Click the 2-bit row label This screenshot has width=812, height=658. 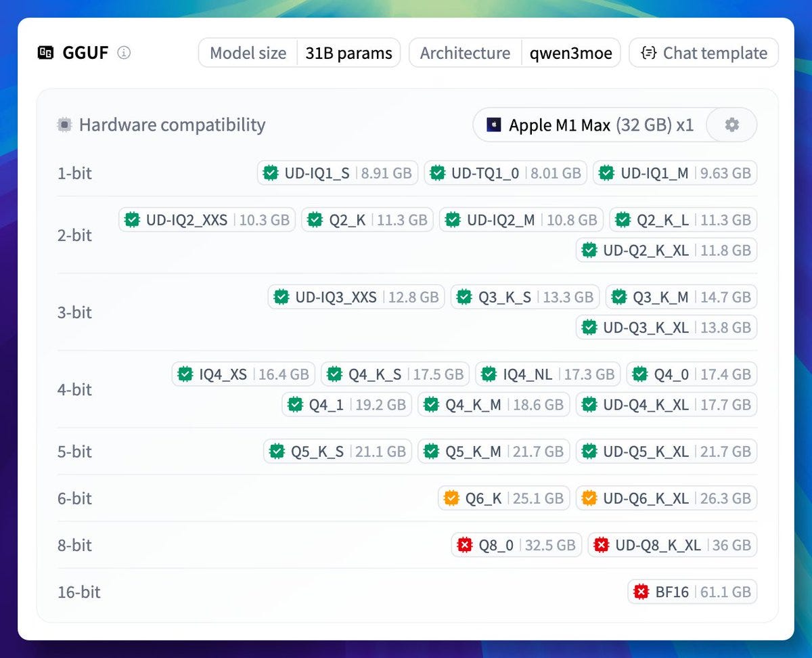[74, 235]
